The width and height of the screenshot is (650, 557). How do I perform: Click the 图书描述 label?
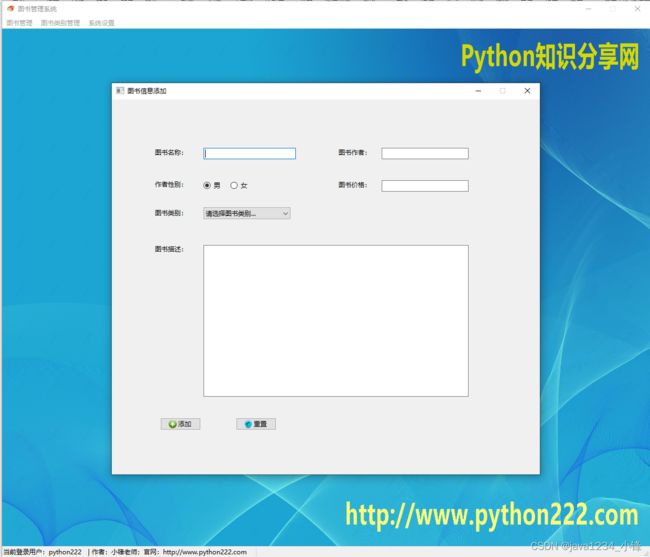pyautogui.click(x=169, y=249)
